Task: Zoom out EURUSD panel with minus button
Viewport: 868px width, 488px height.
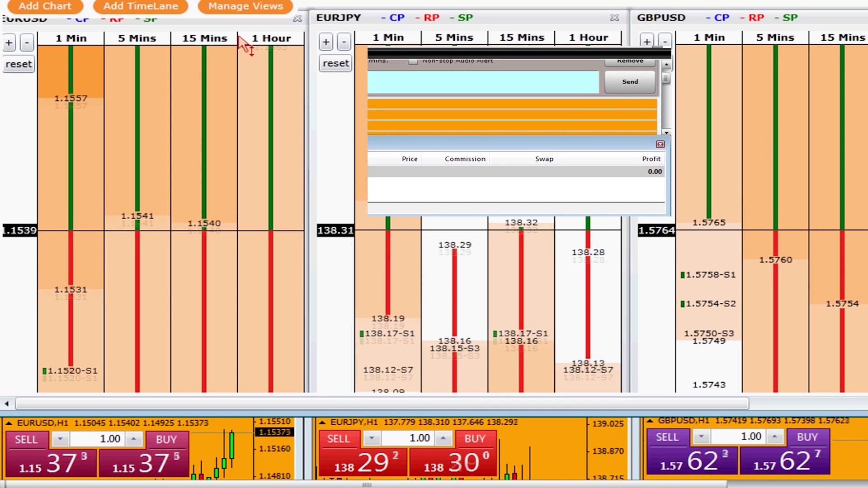Action: [27, 43]
